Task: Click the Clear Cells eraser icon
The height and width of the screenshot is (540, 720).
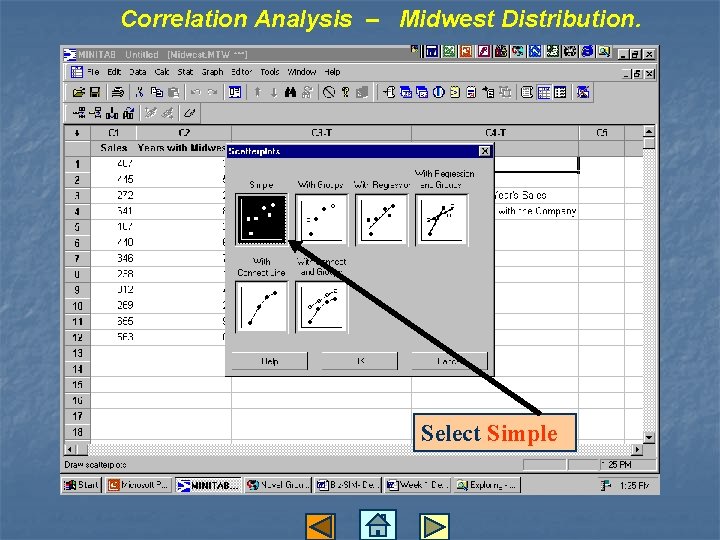Action: tap(189, 112)
